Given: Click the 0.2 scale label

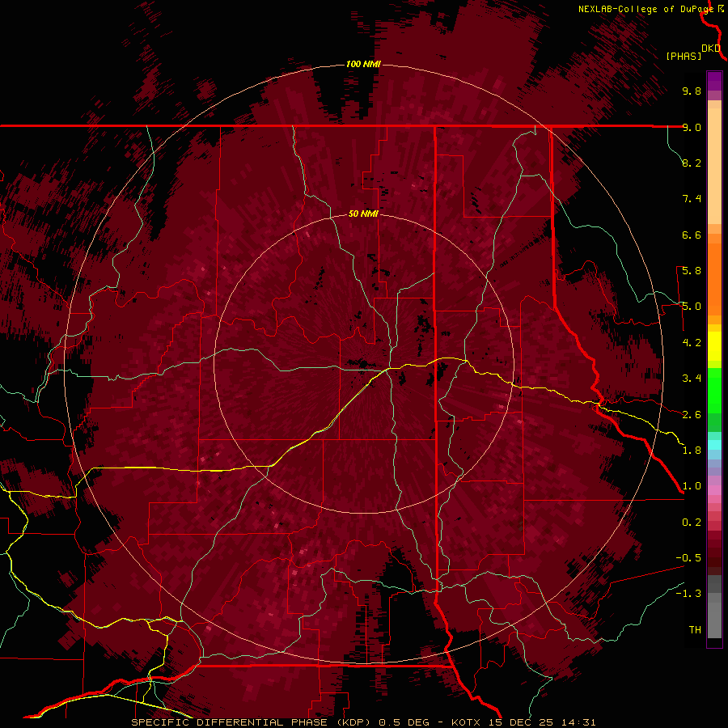Looking at the screenshot, I should (692, 523).
